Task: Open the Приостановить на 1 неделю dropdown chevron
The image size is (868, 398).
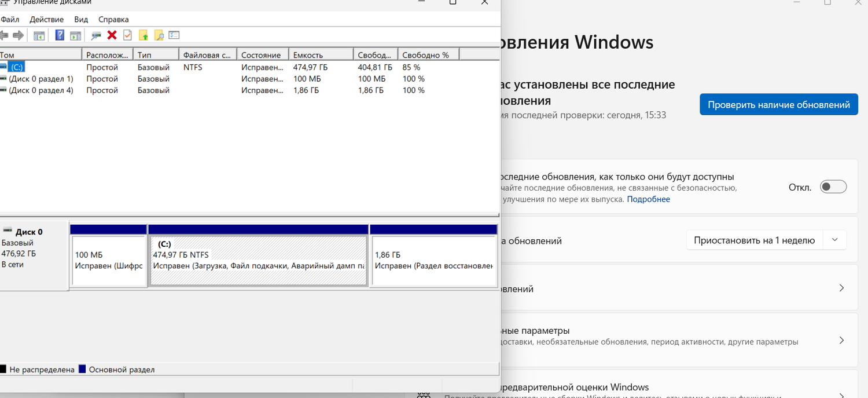Action: pyautogui.click(x=834, y=239)
